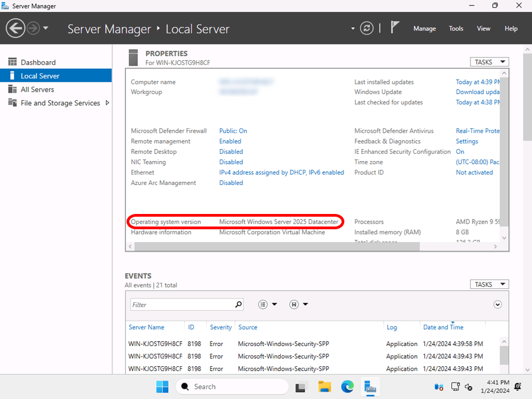Open the EVENTS Tasks dropdown

tap(489, 284)
